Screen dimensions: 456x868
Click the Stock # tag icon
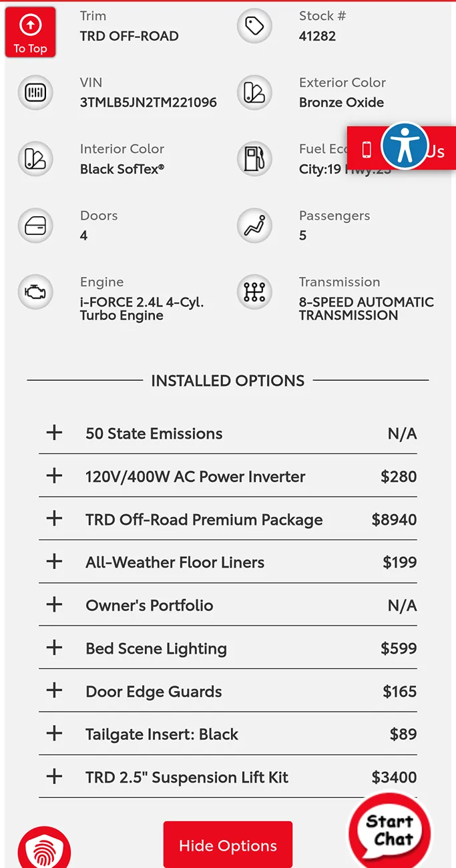pos(254,25)
